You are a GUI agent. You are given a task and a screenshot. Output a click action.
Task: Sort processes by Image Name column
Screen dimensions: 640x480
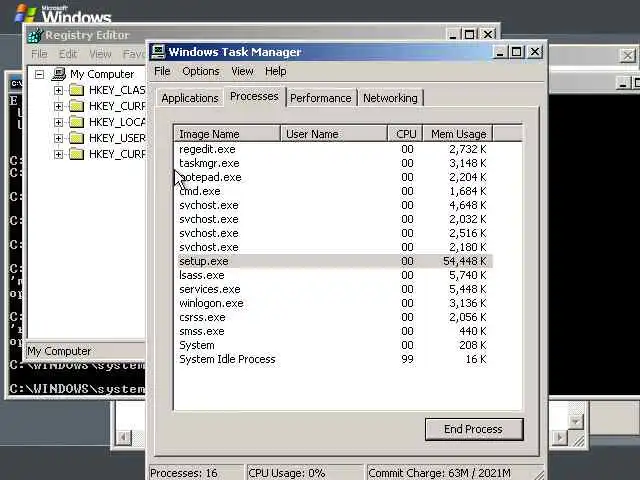[227, 134]
